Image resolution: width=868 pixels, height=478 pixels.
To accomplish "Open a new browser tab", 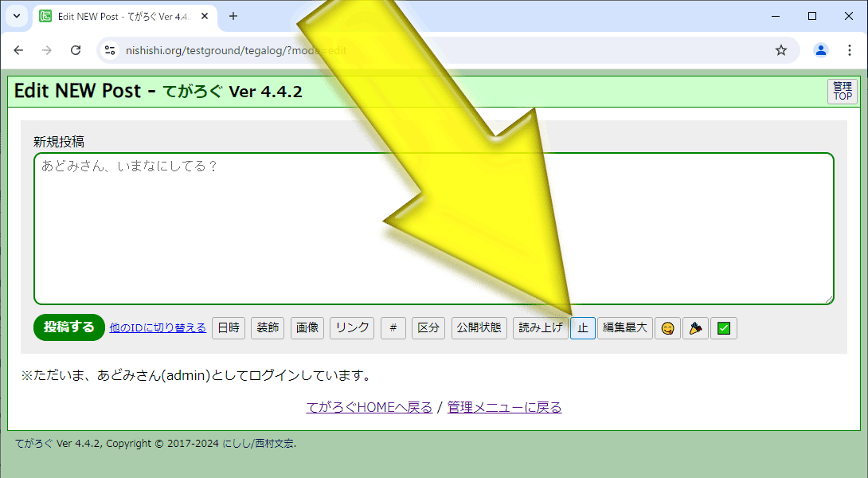I will click(x=233, y=16).
